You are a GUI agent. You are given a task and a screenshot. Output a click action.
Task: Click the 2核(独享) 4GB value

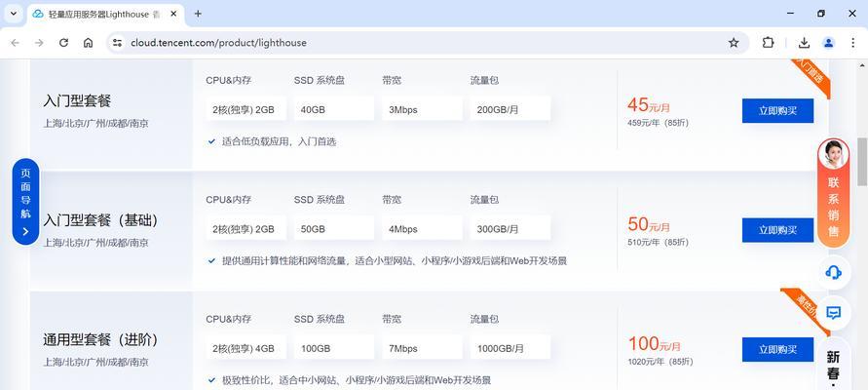pos(245,348)
